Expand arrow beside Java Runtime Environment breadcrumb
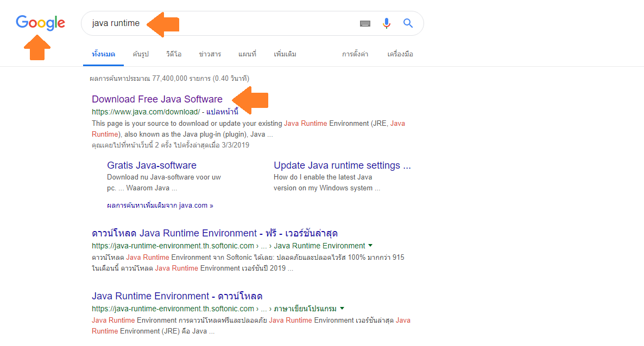The image size is (644, 346). 370,246
